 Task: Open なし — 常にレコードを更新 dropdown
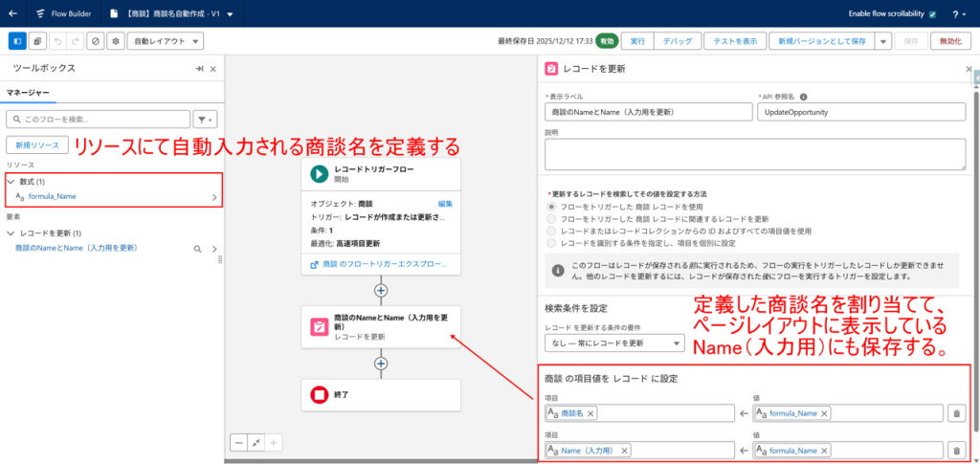click(615, 342)
